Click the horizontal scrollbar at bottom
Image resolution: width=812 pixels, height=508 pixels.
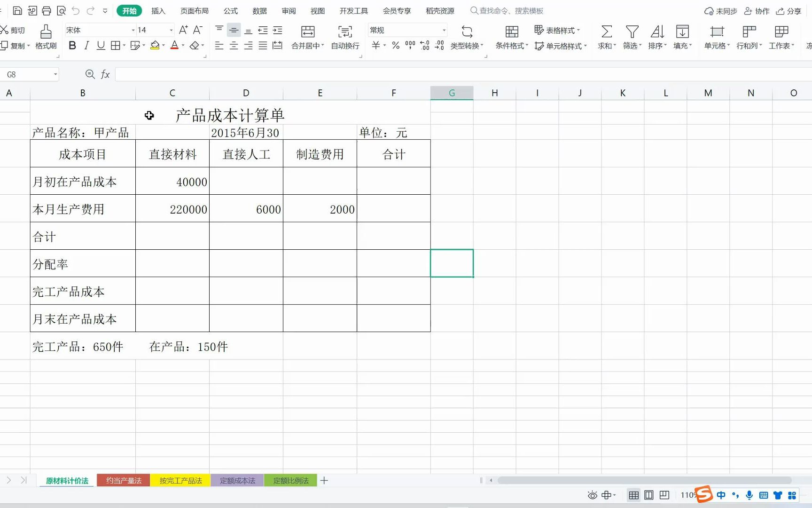pos(644,480)
